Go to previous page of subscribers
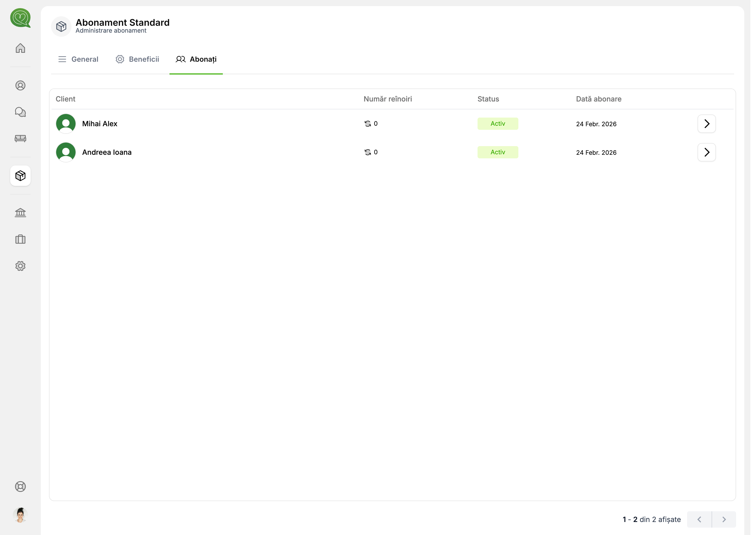 point(700,519)
